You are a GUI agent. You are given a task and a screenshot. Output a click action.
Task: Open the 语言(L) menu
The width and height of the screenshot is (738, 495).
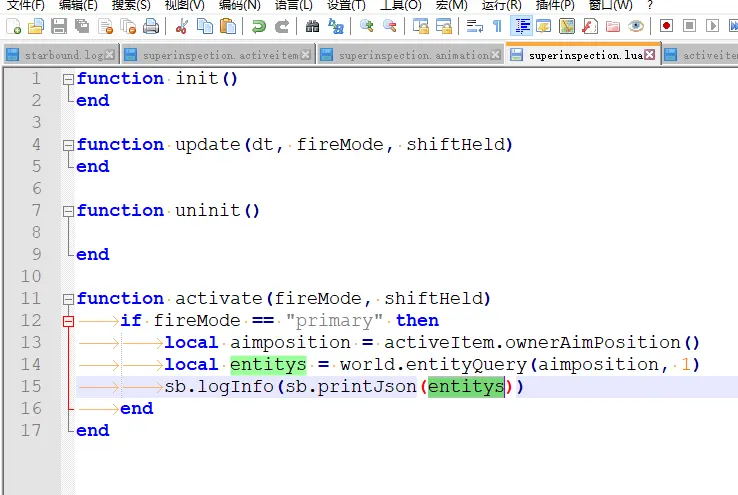click(294, 5)
